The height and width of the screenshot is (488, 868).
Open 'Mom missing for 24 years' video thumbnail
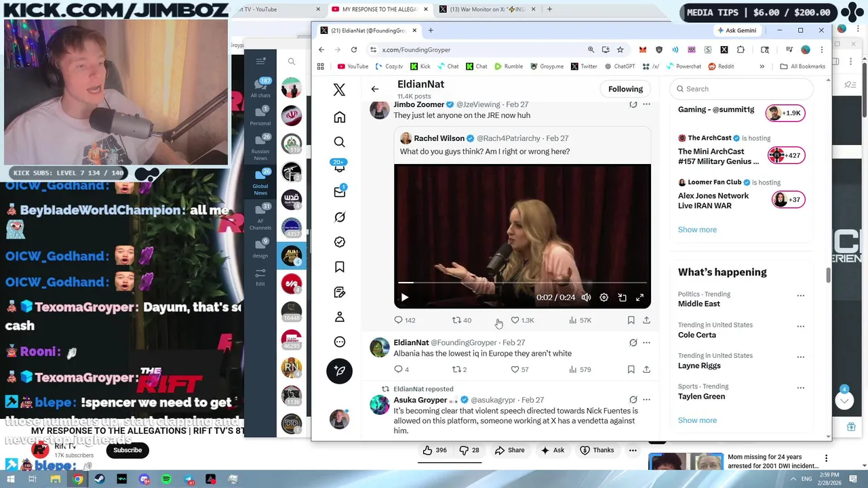(x=685, y=462)
